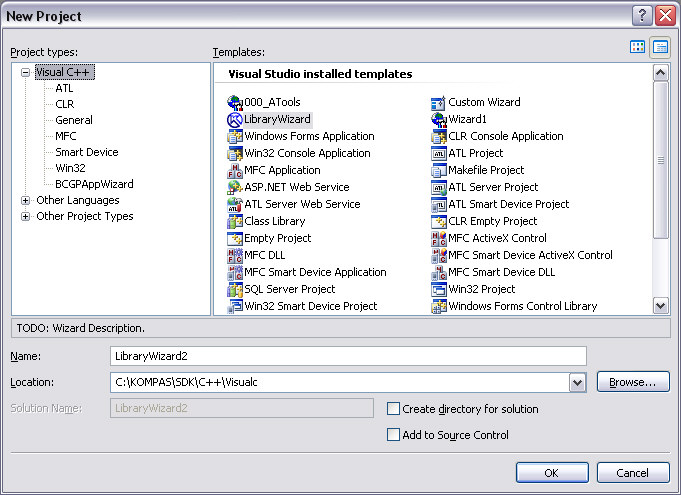Choose the Win32 Console Application icon

coord(235,153)
